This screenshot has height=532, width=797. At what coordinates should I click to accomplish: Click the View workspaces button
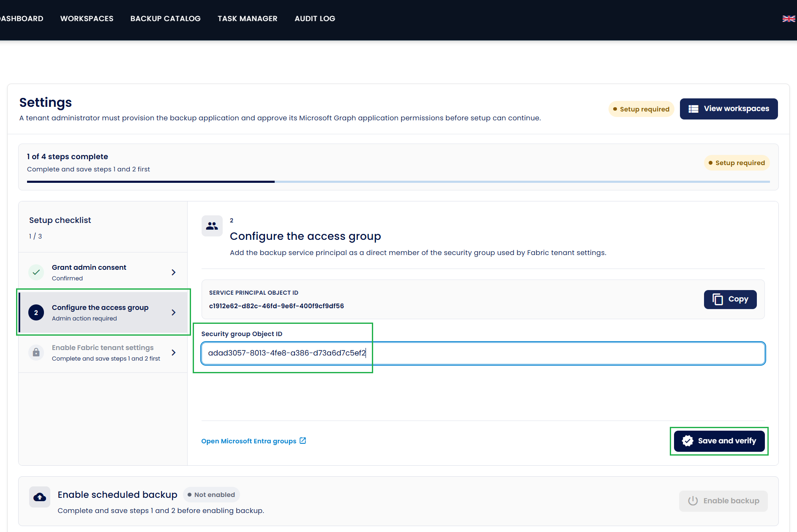pos(729,109)
